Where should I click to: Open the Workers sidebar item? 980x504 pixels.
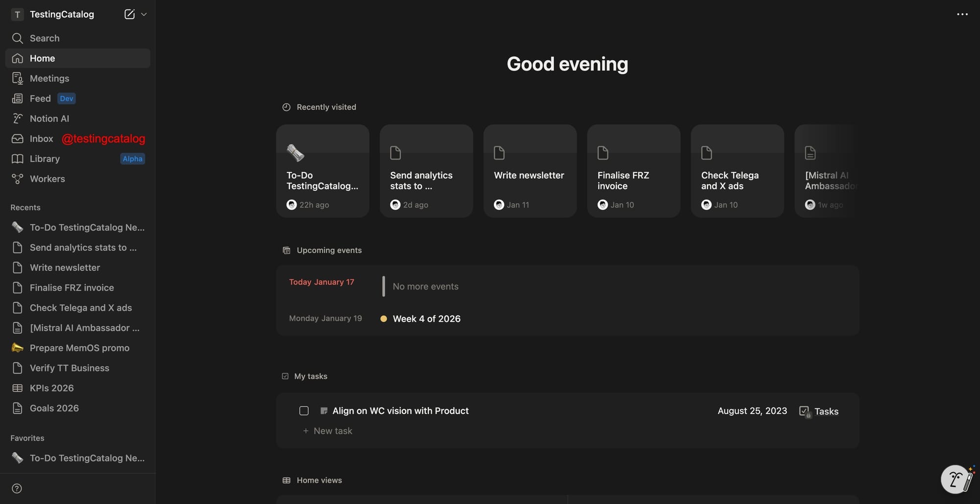click(47, 179)
